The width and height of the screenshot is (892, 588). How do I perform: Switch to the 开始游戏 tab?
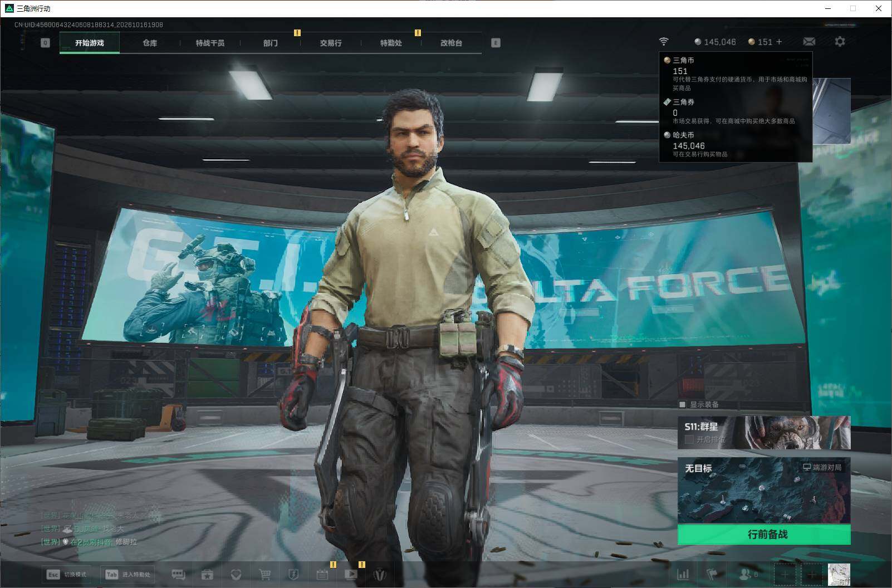[90, 43]
